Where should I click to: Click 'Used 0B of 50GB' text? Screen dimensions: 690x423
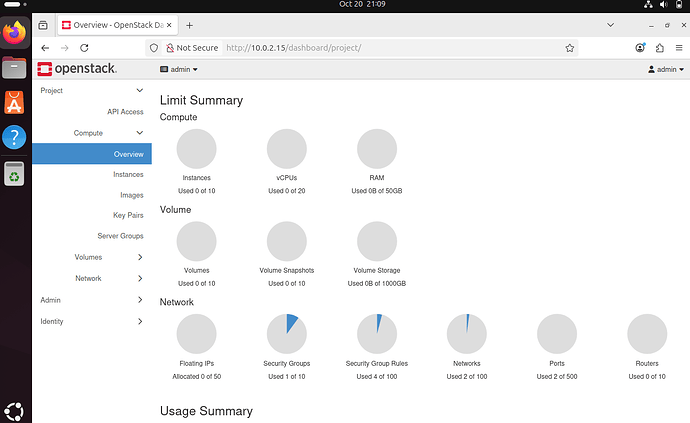(x=377, y=191)
